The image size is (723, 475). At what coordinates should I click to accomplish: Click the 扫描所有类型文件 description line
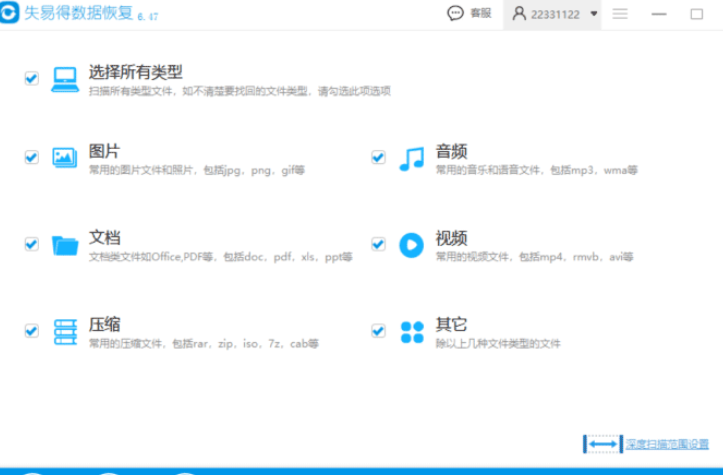tap(240, 91)
